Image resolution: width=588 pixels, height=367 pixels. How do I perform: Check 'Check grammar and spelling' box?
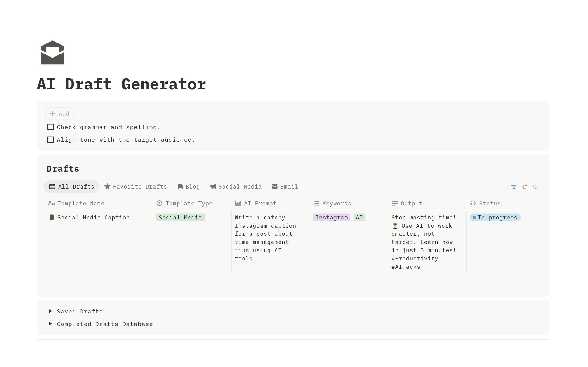[x=51, y=127]
